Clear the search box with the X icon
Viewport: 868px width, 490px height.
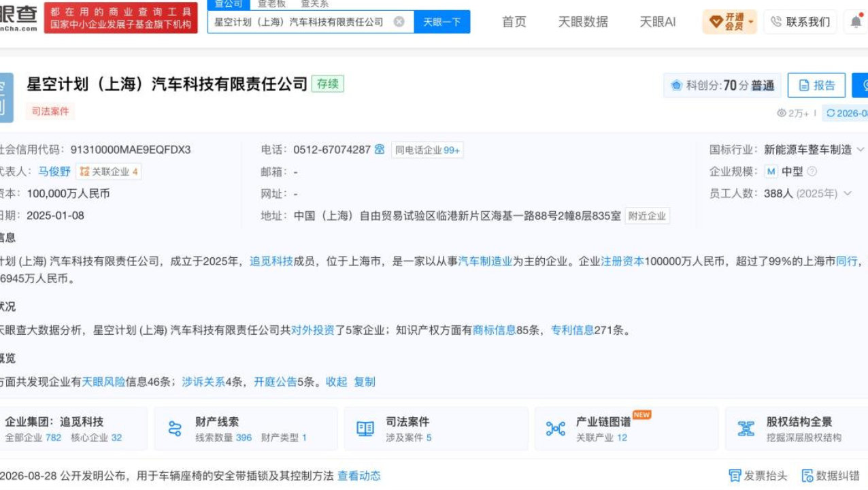click(399, 22)
